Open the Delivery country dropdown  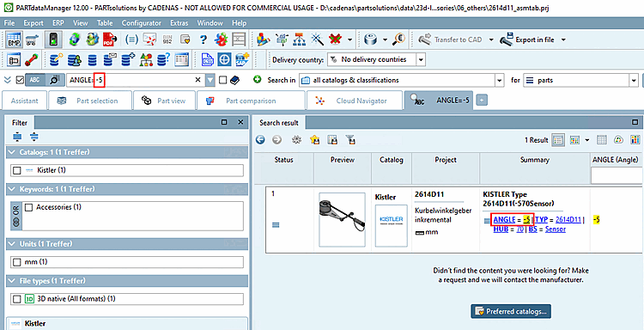(x=421, y=59)
